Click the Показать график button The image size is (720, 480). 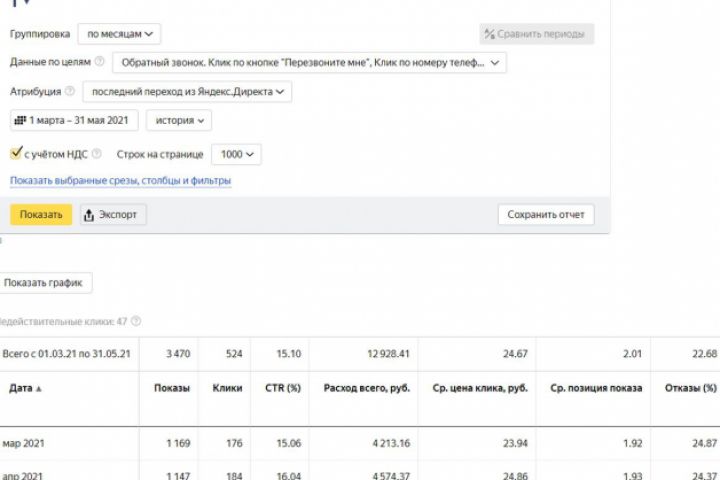[43, 283]
